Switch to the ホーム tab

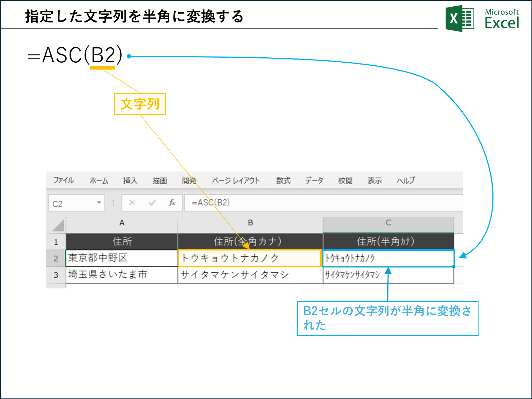(99, 180)
